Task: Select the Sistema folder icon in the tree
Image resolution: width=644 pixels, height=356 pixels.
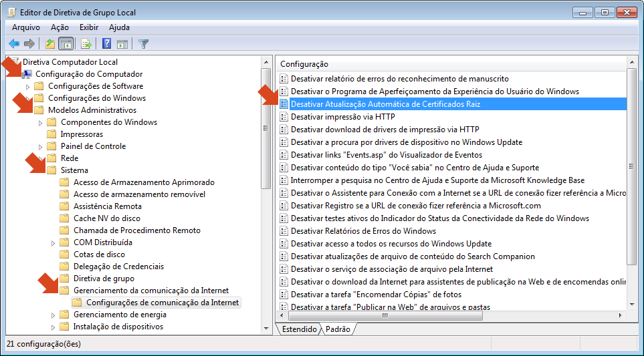Action: pyautogui.click(x=51, y=170)
